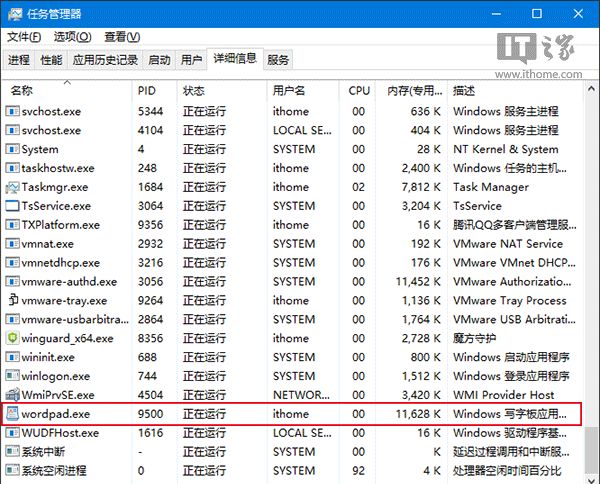Click the 'WMI Provider Host' description
The height and width of the screenshot is (484, 600).
click(504, 395)
